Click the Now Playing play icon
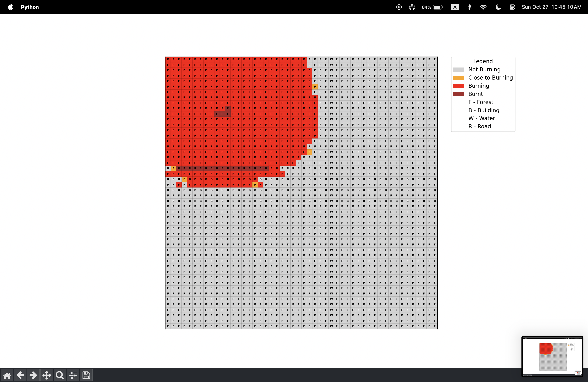The height and width of the screenshot is (382, 588). (399, 7)
